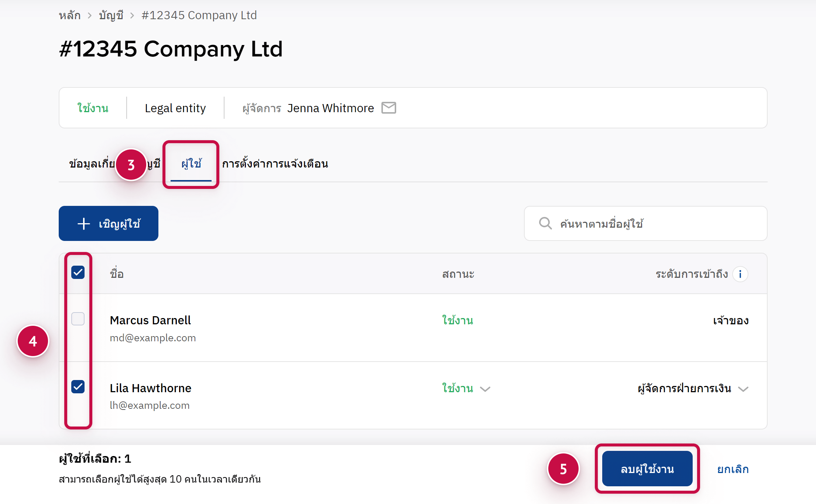
Task: Click the เชิญผู้ใช้ button
Action: tap(109, 224)
